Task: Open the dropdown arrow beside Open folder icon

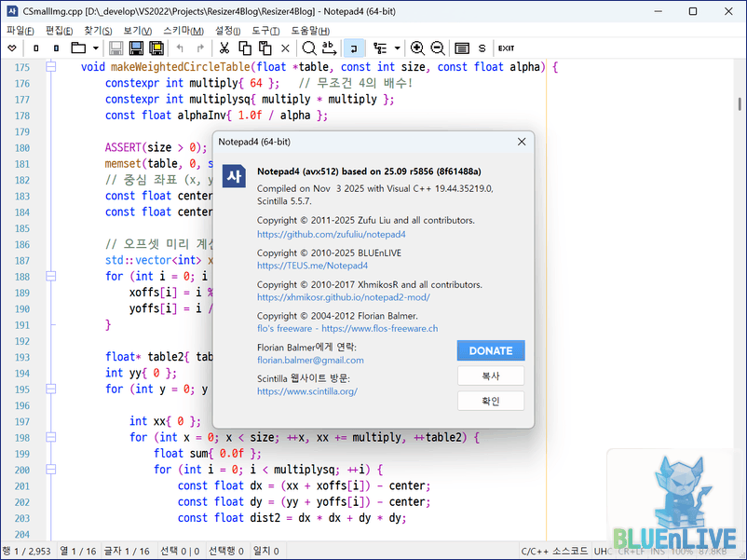Action: (95, 48)
